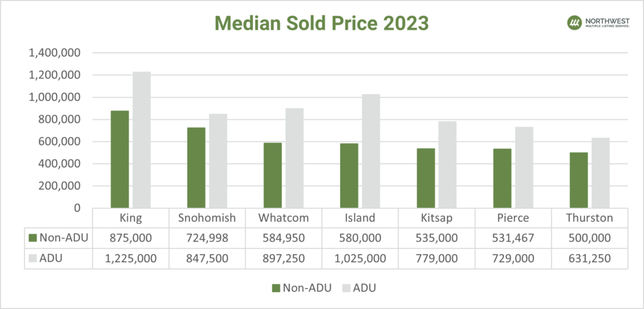Click the Pierce column label
Image resolution: width=644 pixels, height=309 pixels.
click(x=513, y=218)
